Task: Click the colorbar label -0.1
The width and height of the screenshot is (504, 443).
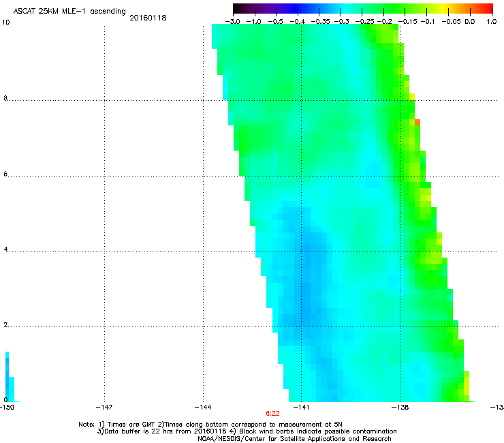Action: (427, 22)
